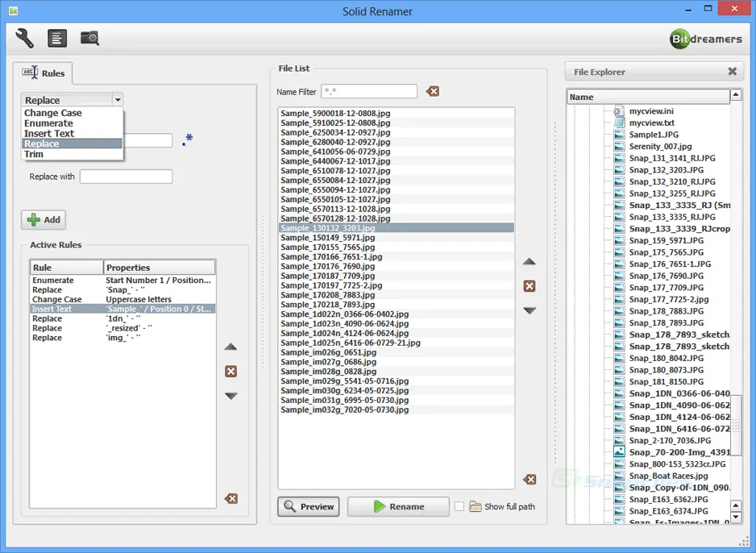
Task: Select Serenity_007.jpg in File Explorer
Action: point(660,147)
